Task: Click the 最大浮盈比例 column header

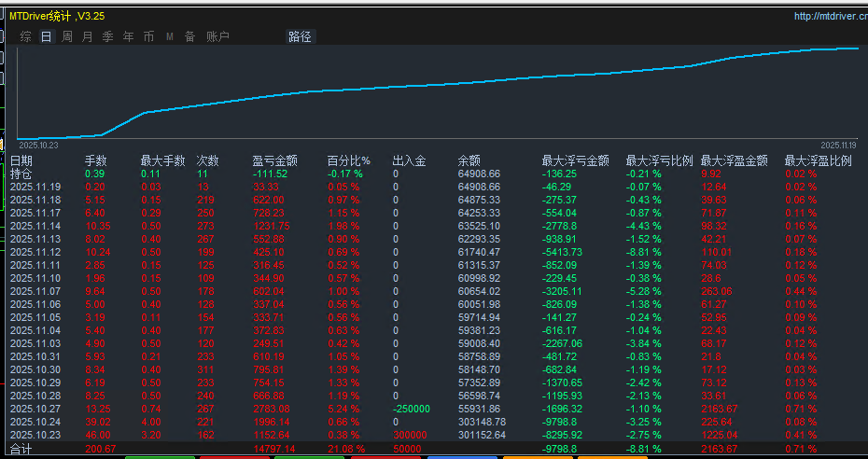Action: pos(819,160)
